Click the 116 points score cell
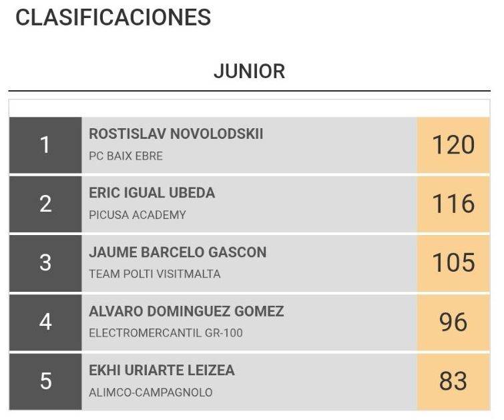Image resolution: width=504 pixels, height=420 pixels. [x=453, y=204]
